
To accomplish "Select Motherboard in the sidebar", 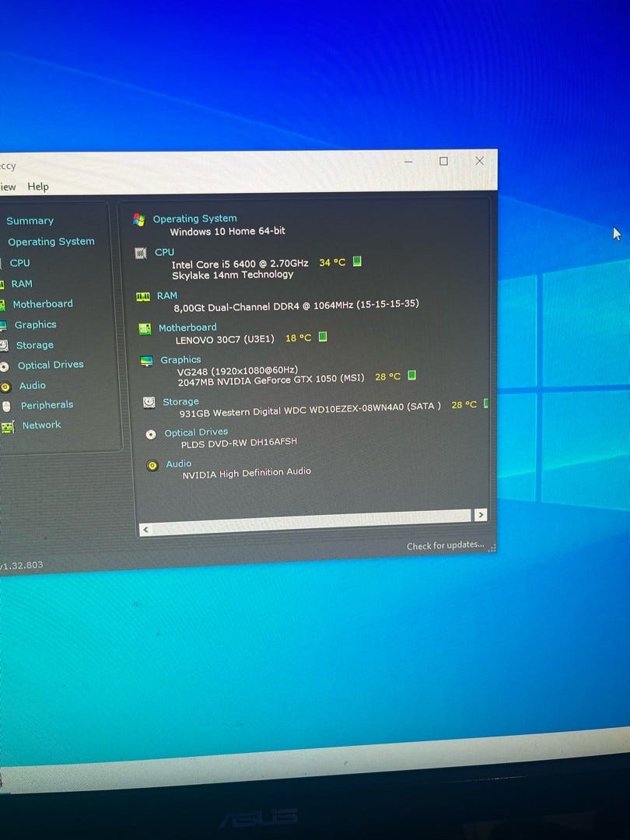I will pos(43,304).
